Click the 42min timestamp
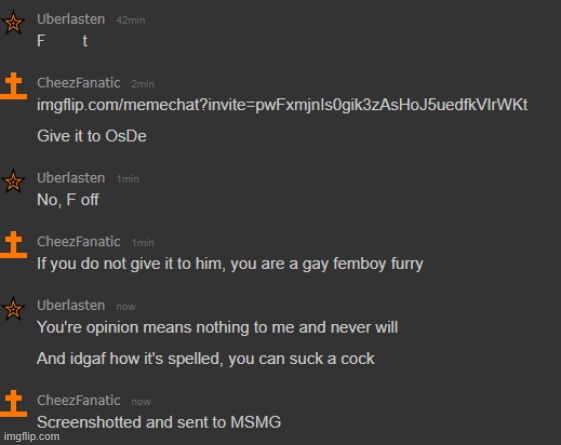The width and height of the screenshot is (561, 445). click(131, 20)
